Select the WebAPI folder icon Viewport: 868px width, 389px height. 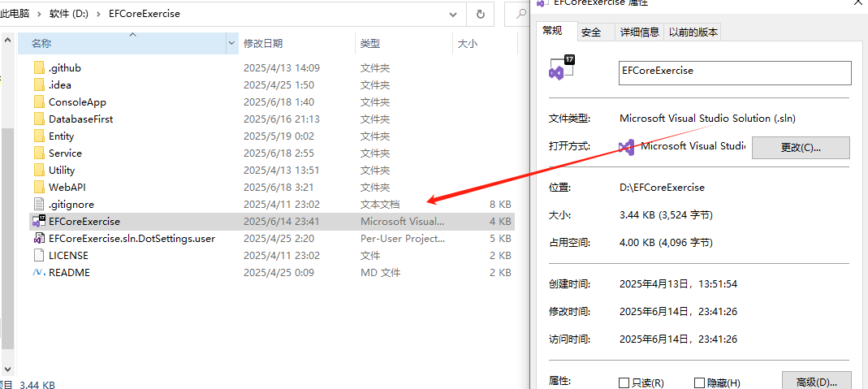tap(39, 188)
